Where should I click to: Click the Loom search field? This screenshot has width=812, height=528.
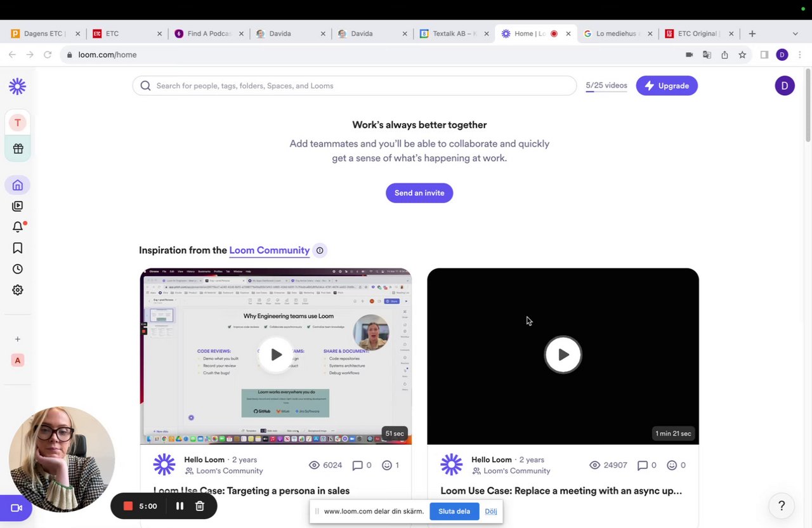pos(355,86)
